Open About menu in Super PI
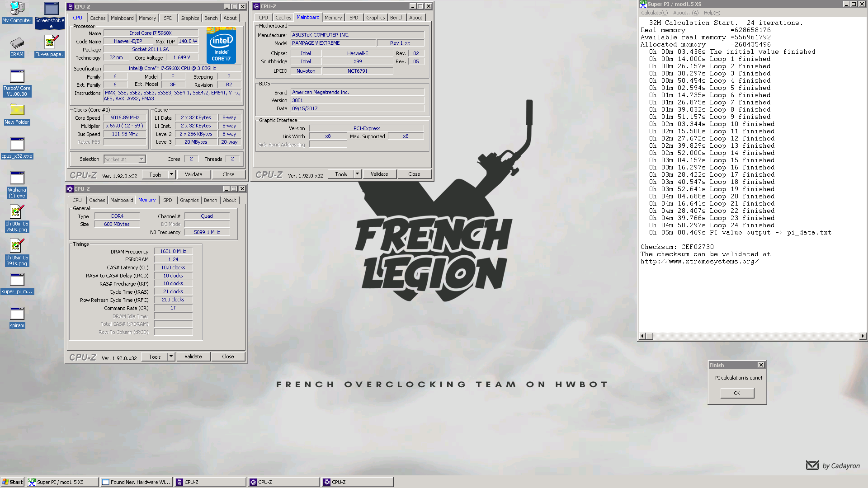Viewport: 868px width, 488px height. coord(685,13)
